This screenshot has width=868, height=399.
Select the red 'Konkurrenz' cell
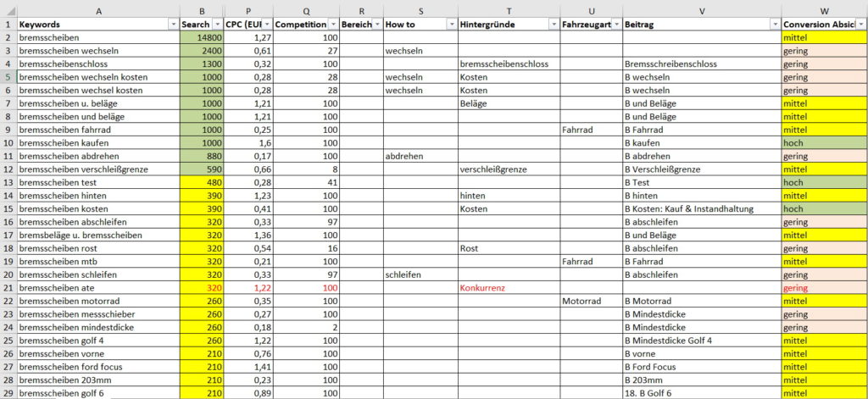pos(509,288)
